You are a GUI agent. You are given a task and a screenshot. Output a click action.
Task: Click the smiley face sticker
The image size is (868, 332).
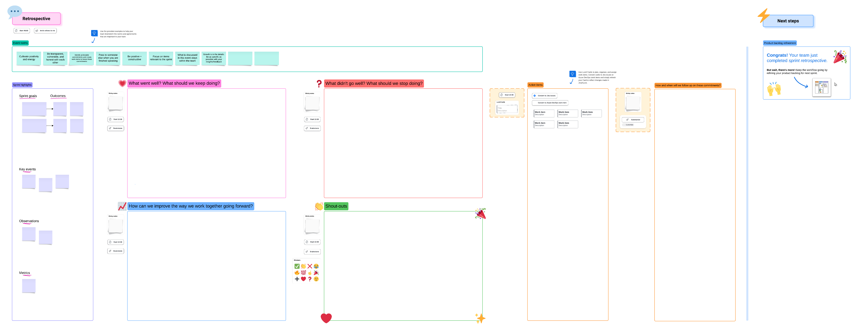pyautogui.click(x=316, y=279)
